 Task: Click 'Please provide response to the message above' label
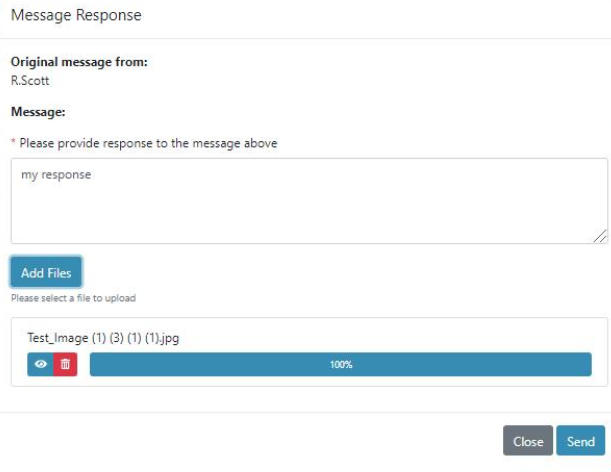(148, 143)
